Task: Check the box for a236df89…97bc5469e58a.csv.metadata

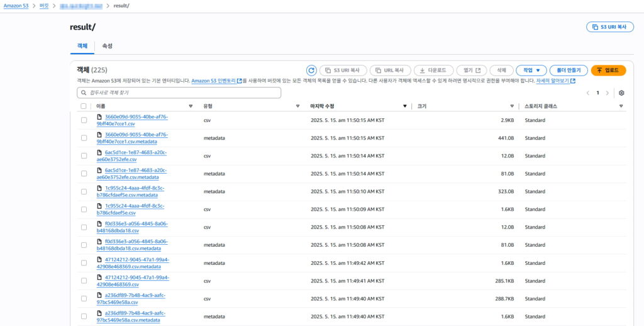Action: point(84,316)
